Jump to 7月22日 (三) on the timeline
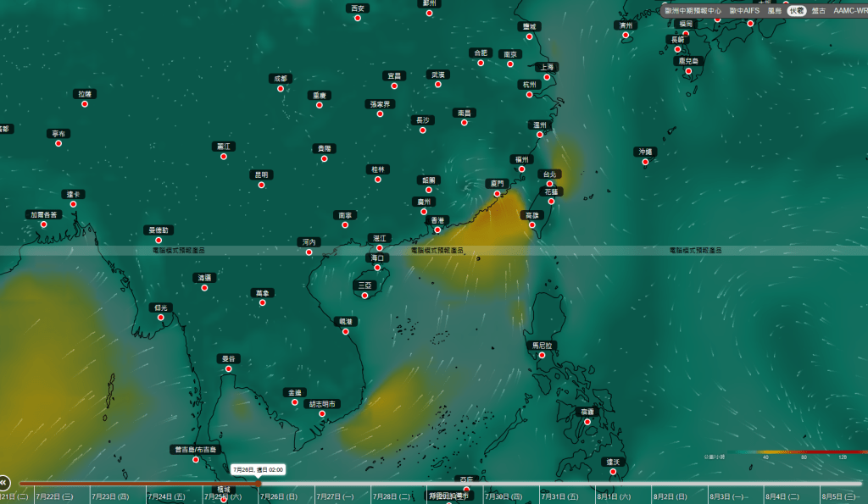 tap(54, 496)
